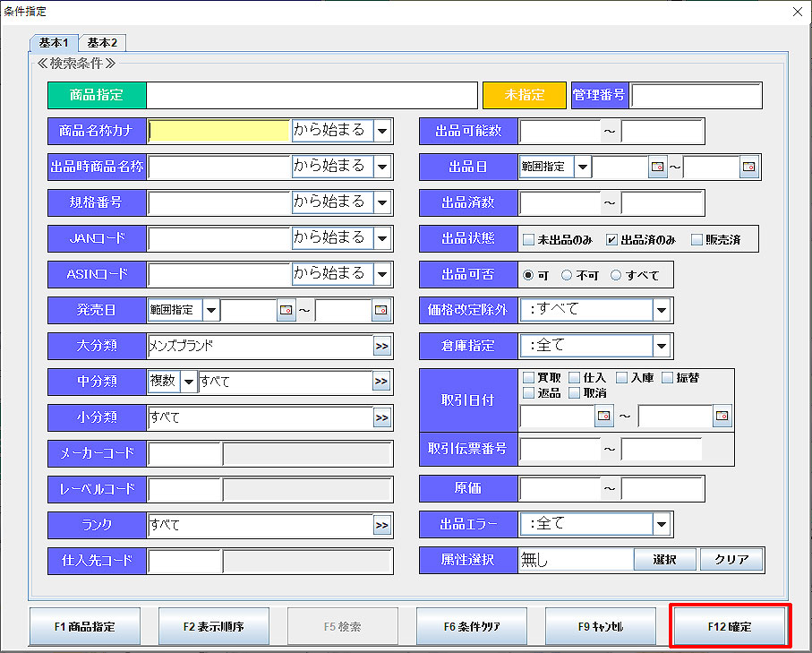Select the 不可 radio button for 出品可否
Screen dimensions: 812x653
pyautogui.click(x=567, y=275)
